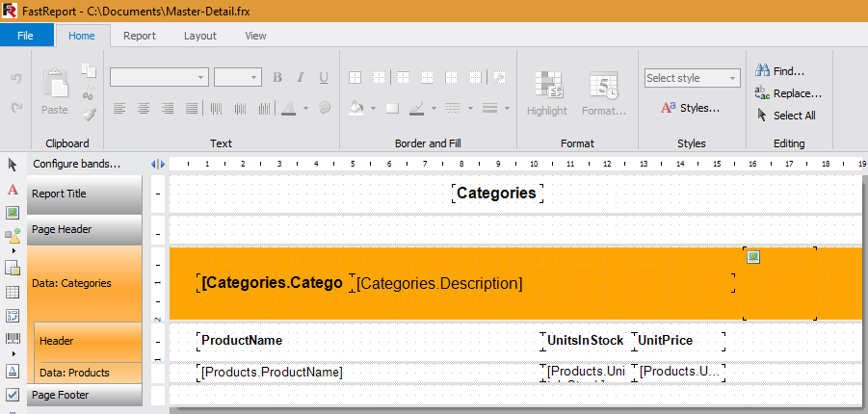The height and width of the screenshot is (414, 868).
Task: Click the Configure bands button
Action: (x=77, y=164)
